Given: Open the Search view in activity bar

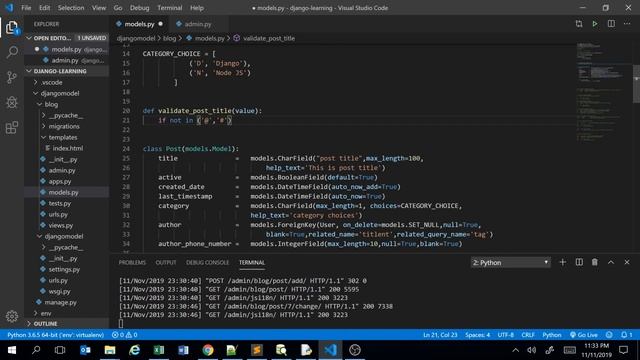Looking at the screenshot, I should [12, 52].
